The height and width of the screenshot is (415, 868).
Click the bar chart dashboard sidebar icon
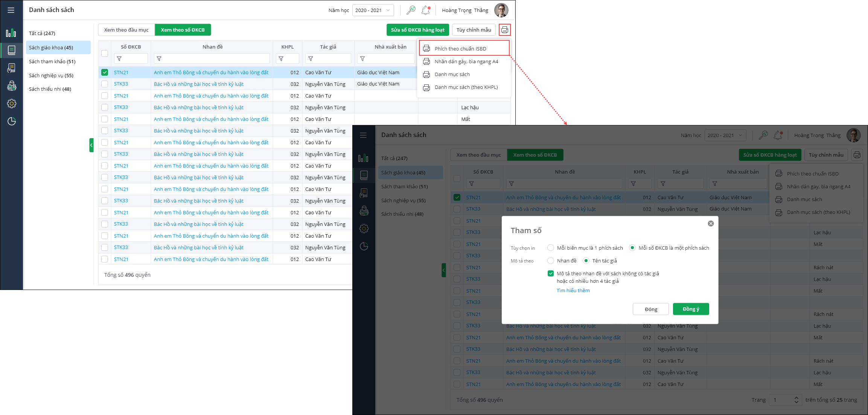pyautogui.click(x=11, y=33)
